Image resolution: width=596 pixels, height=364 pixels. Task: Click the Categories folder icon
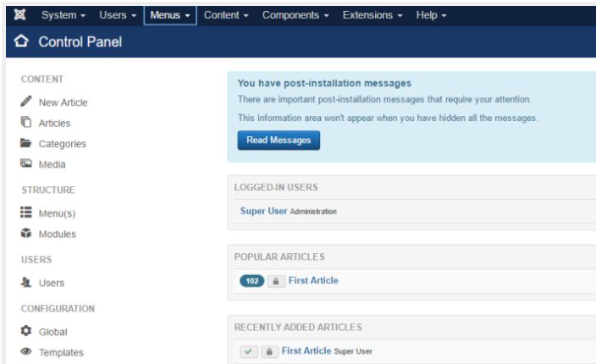[25, 144]
